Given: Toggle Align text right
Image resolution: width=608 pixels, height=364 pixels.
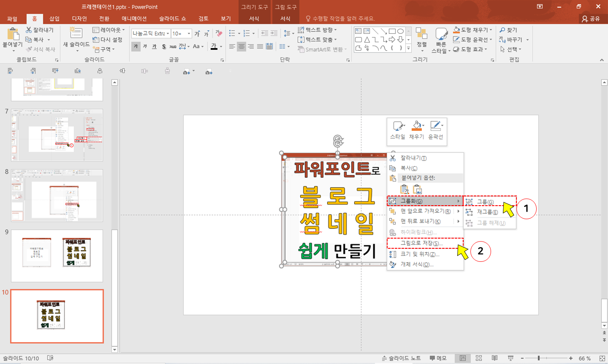Looking at the screenshot, I should point(251,46).
